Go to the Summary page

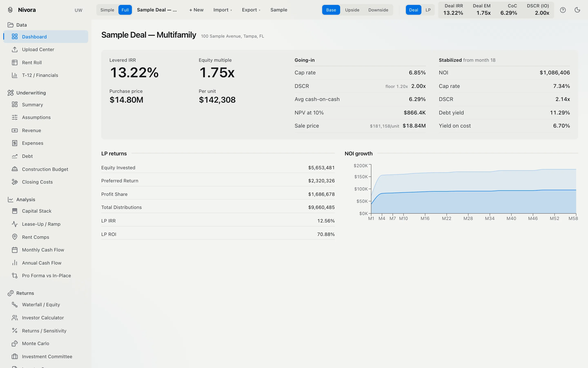(46, 105)
